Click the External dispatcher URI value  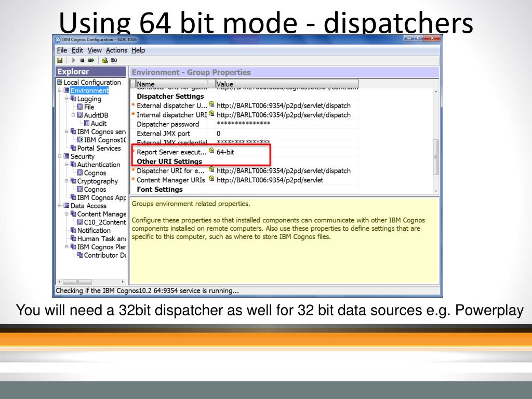pyautogui.click(x=284, y=105)
